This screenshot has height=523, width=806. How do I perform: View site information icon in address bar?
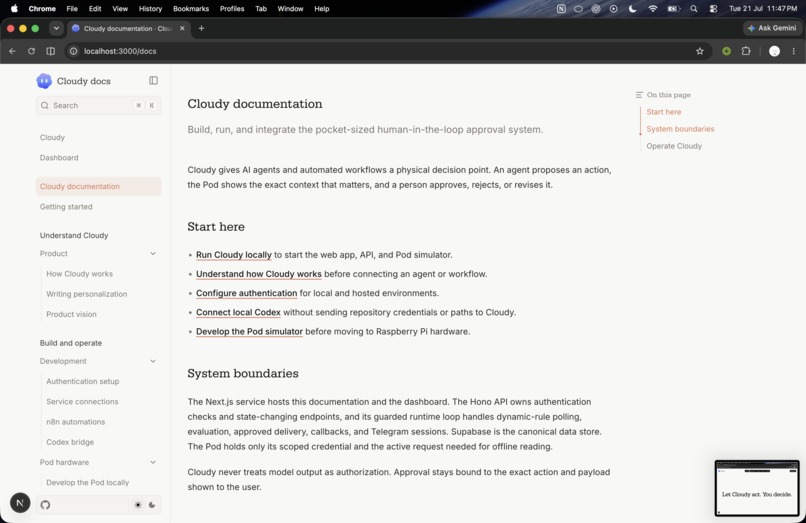pos(74,51)
